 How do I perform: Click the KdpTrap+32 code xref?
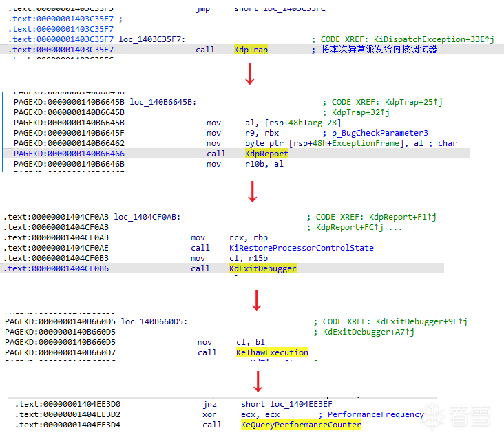coord(360,112)
